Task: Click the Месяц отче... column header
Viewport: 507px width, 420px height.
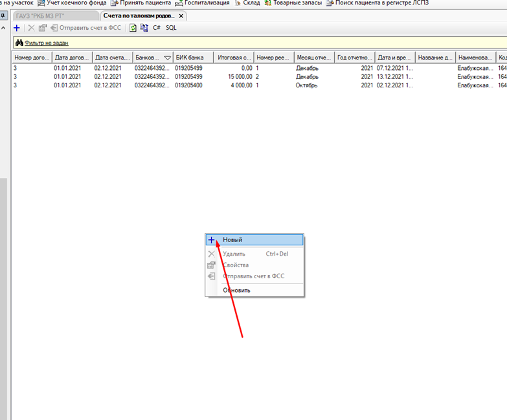Action: [x=314, y=58]
